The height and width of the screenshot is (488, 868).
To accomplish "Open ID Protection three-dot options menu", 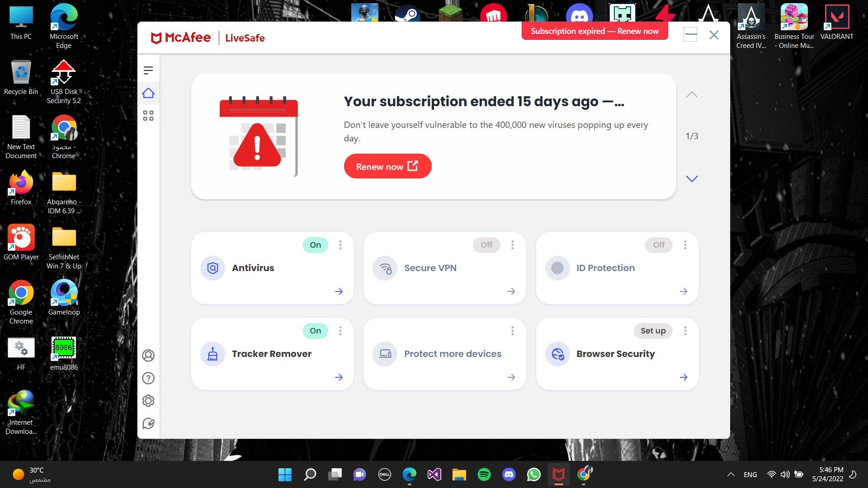I will tap(685, 245).
